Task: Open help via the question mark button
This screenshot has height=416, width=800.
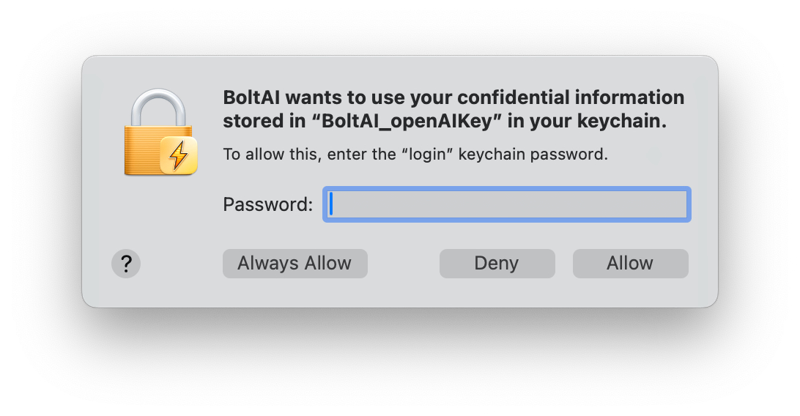Action: click(x=126, y=264)
